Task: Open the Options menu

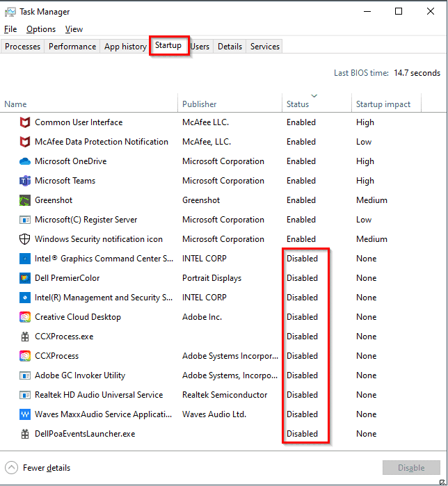Action: point(41,29)
